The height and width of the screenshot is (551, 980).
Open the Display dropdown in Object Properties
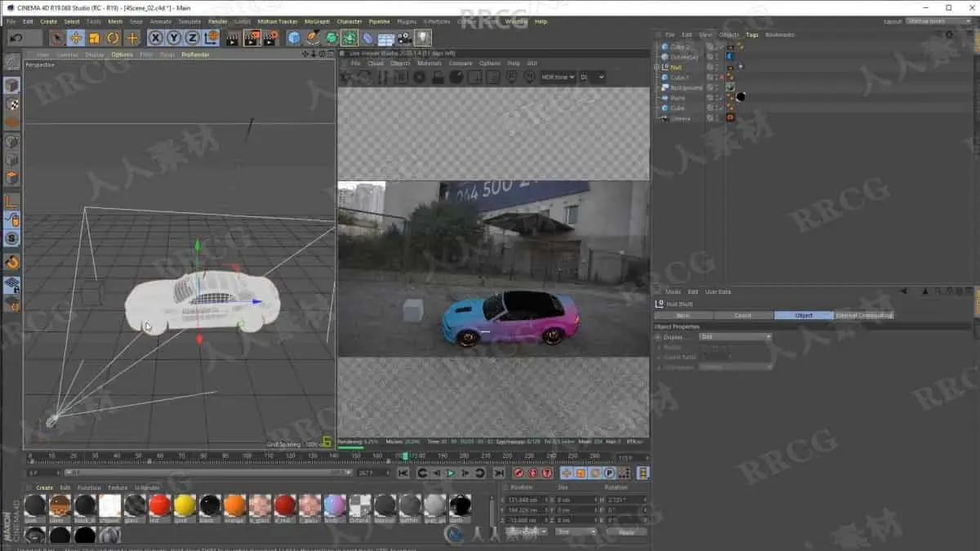735,336
